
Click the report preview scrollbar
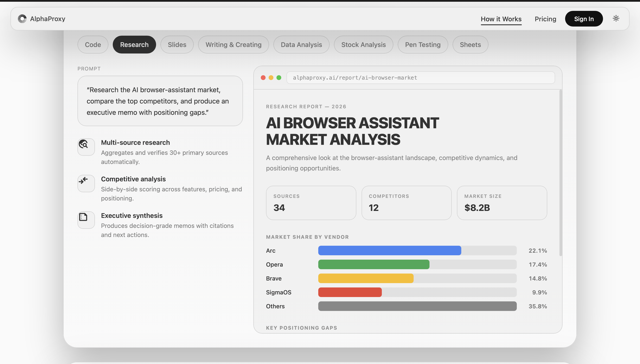coord(561,173)
